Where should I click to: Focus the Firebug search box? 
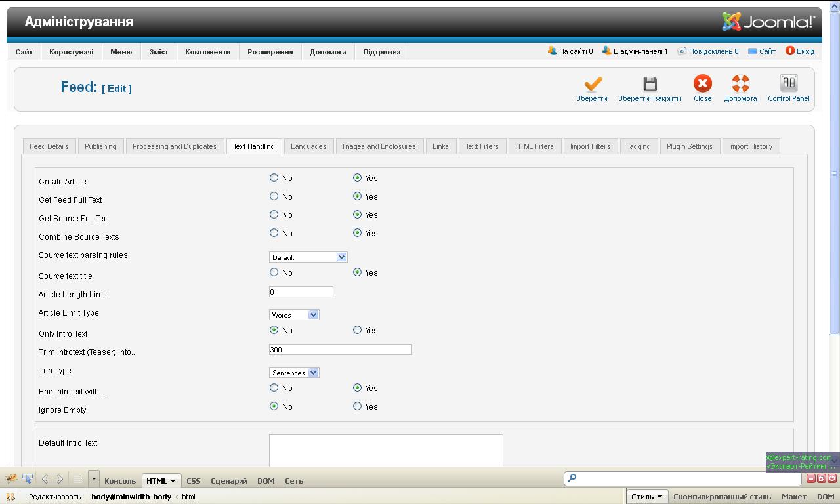point(682,478)
